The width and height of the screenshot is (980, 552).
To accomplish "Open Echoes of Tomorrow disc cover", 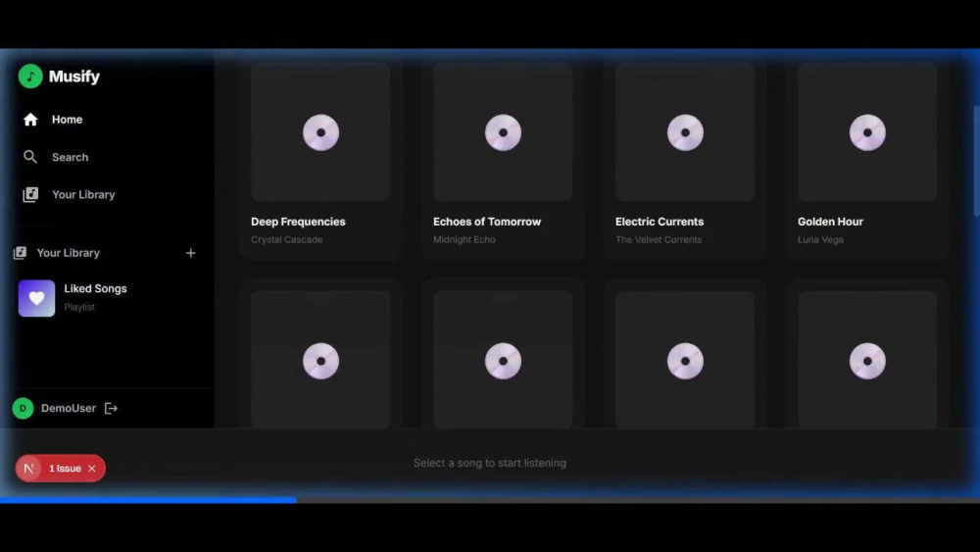I will [503, 132].
